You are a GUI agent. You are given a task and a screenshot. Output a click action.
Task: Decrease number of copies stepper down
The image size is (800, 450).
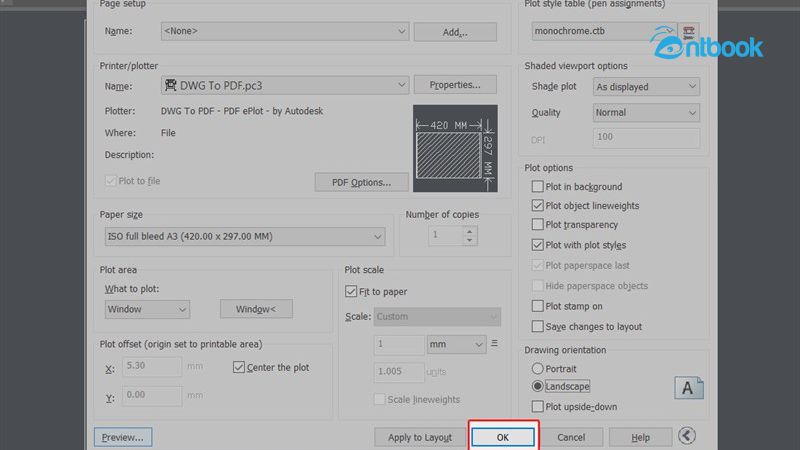click(469, 240)
